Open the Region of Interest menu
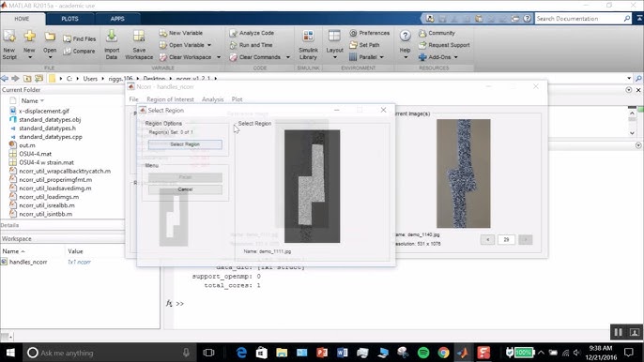Image resolution: width=644 pixels, height=362 pixels. [170, 99]
